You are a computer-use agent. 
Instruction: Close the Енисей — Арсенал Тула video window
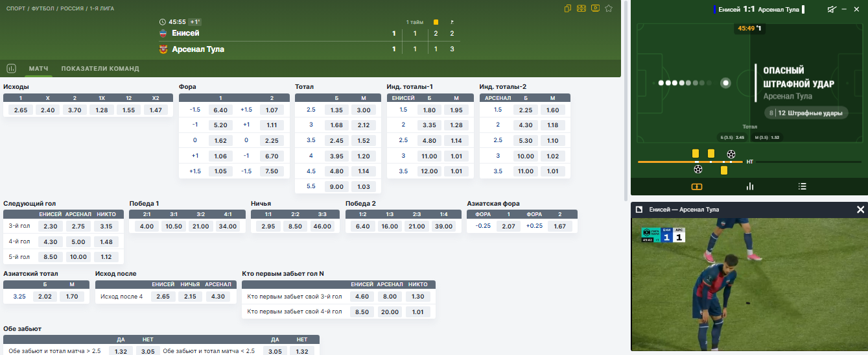coord(860,210)
